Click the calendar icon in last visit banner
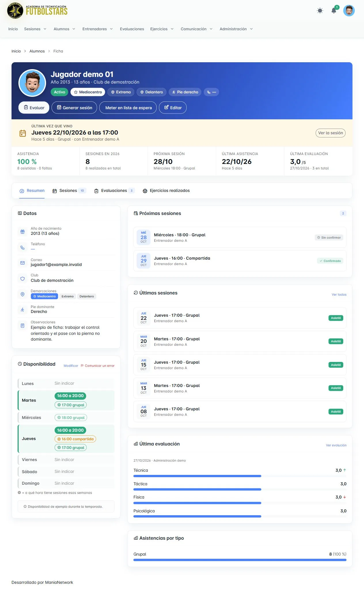The width and height of the screenshot is (364, 591). click(x=23, y=133)
